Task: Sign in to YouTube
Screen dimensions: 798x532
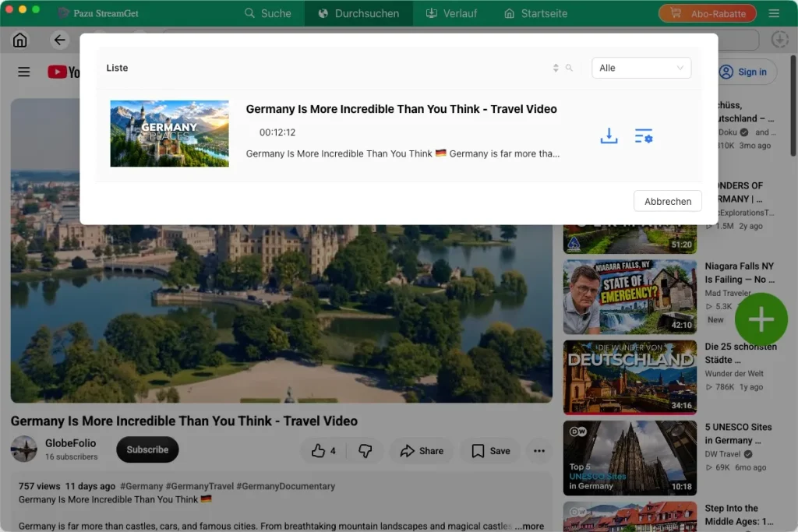Action: 743,72
